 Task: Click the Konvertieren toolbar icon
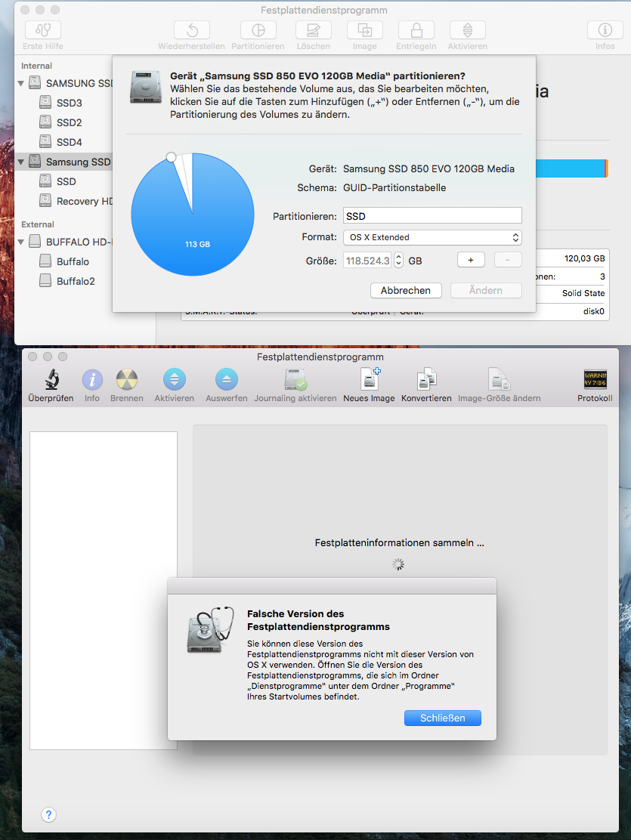427,380
